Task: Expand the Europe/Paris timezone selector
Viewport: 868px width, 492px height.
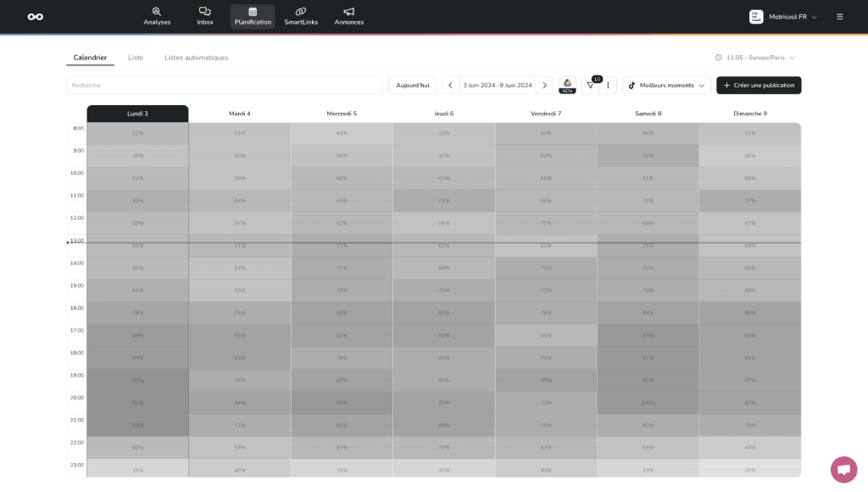Action: point(755,58)
